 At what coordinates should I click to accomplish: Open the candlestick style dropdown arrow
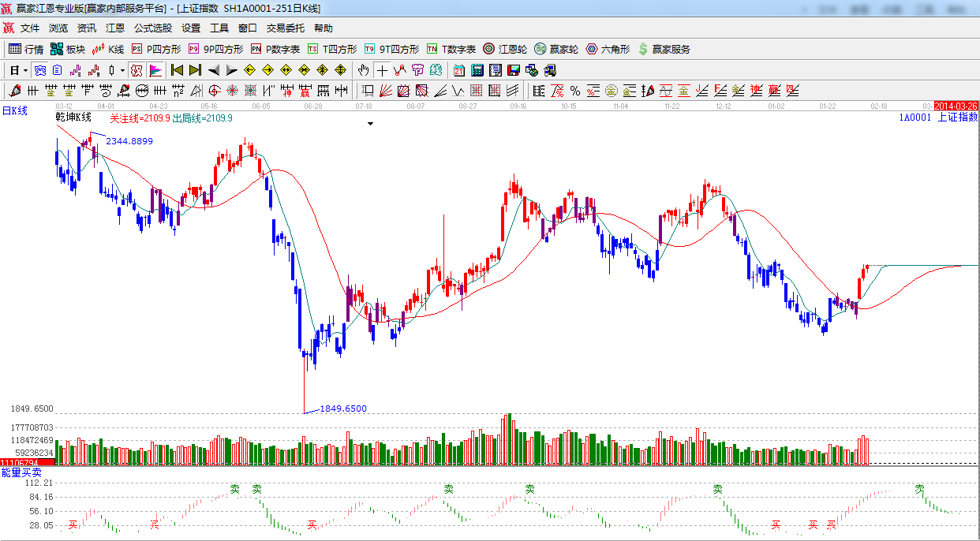click(x=122, y=70)
